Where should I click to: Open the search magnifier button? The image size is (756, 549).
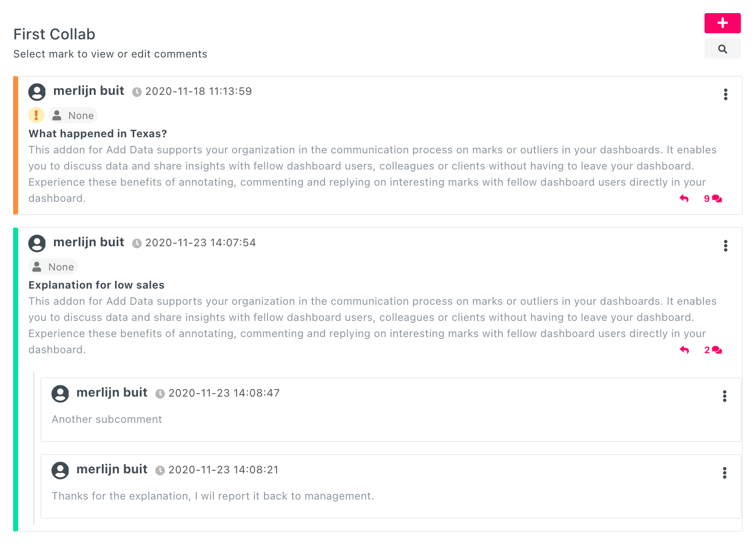(x=722, y=49)
